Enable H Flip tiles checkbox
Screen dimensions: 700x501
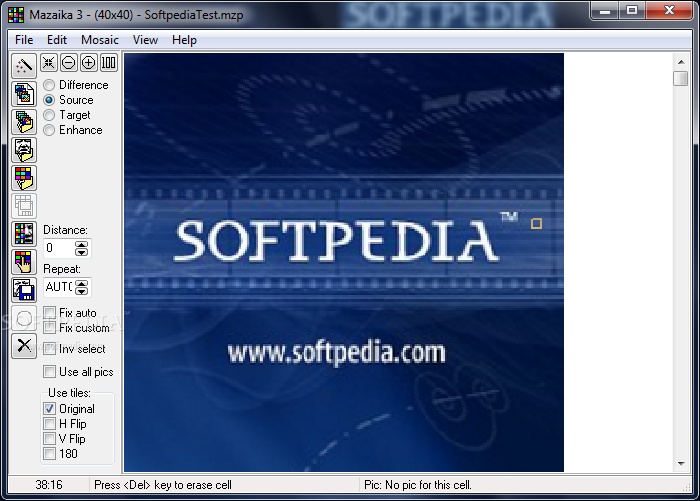pos(50,424)
